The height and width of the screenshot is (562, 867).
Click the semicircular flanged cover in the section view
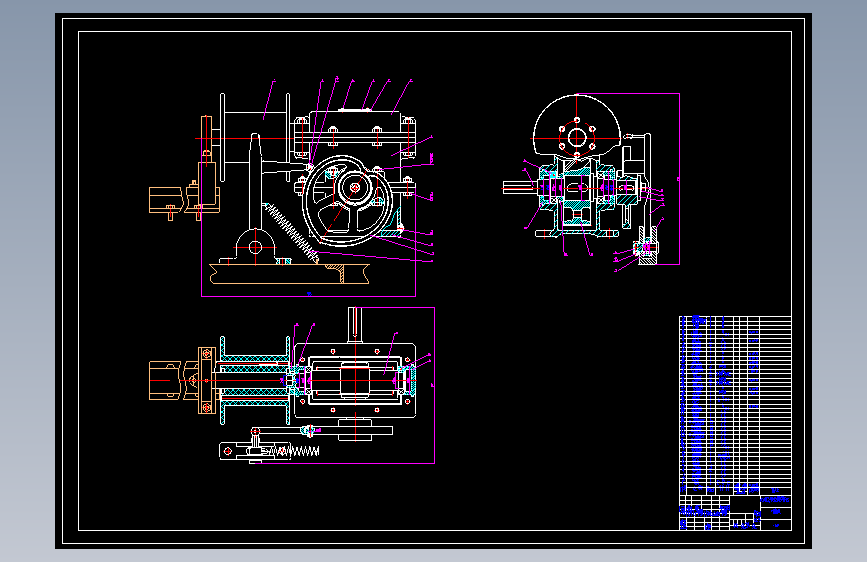pyautogui.click(x=577, y=126)
